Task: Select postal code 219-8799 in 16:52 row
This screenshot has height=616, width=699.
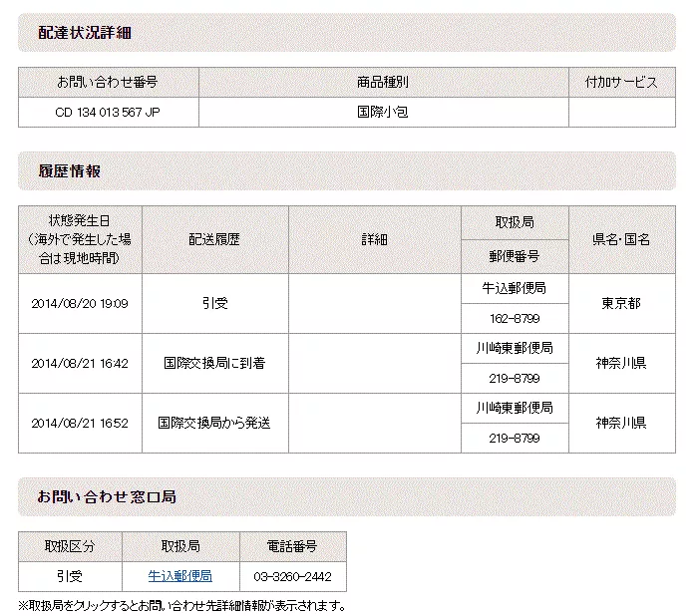Action: 515,439
